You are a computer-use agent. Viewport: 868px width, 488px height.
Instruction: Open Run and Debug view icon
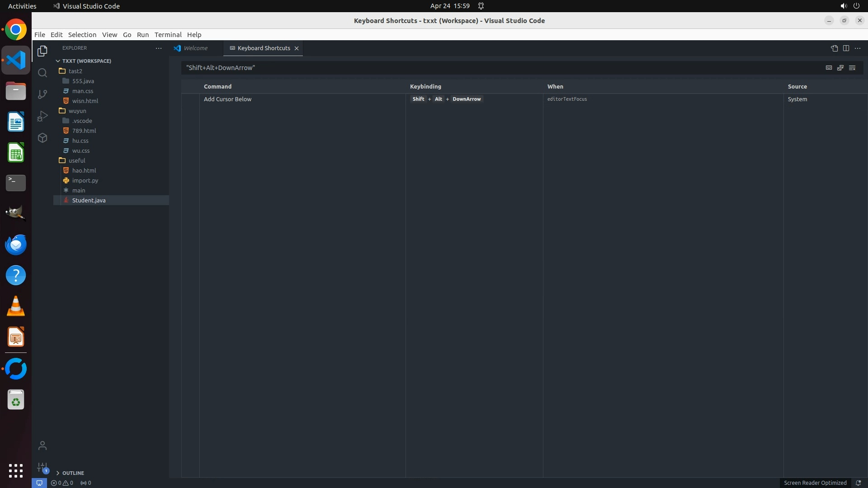point(42,116)
